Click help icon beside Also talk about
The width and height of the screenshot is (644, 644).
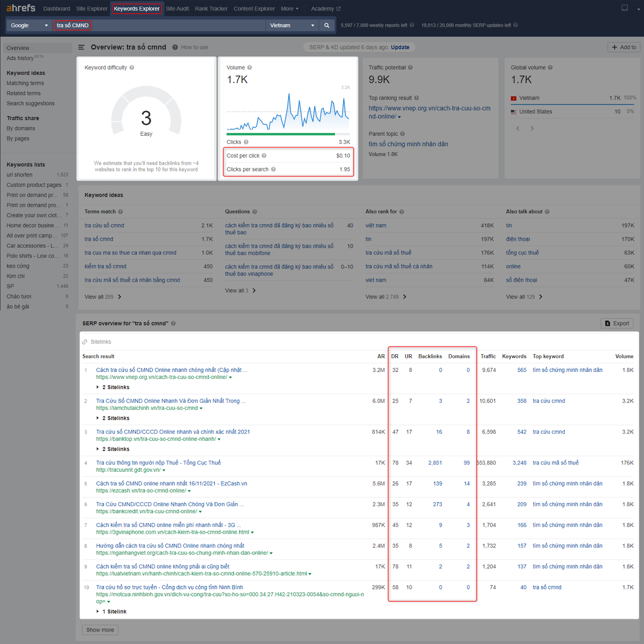click(x=547, y=212)
